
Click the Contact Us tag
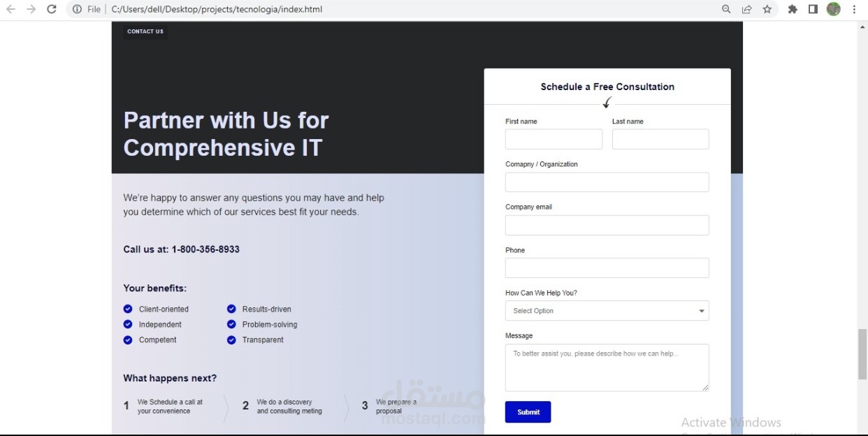(x=145, y=31)
